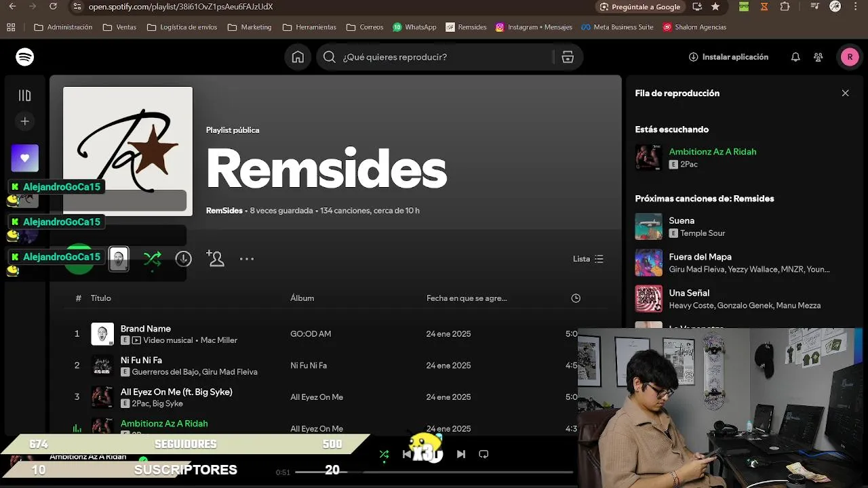
Task: Open the Browse icon inside search bar
Action: coord(568,57)
